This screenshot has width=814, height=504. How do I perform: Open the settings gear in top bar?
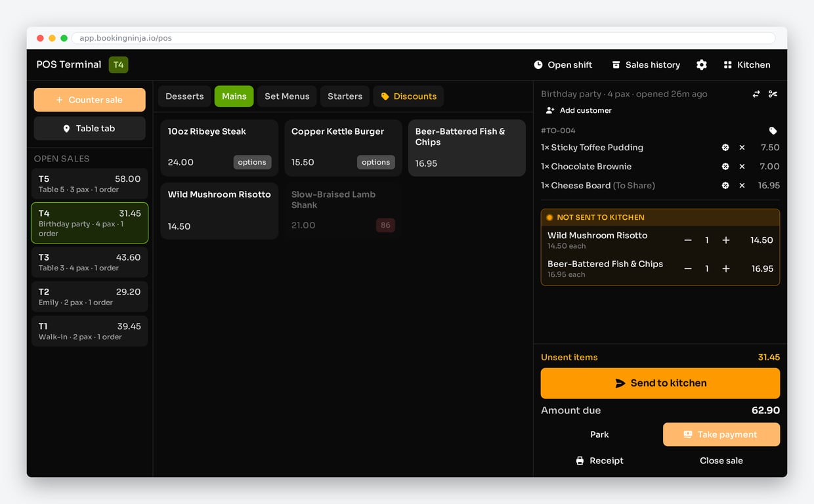pos(702,65)
